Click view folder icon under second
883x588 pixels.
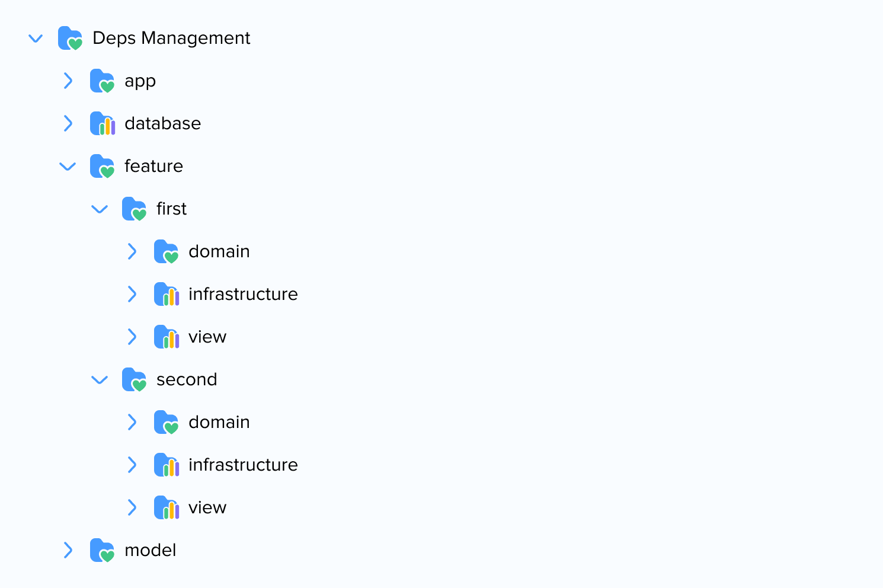(x=167, y=508)
